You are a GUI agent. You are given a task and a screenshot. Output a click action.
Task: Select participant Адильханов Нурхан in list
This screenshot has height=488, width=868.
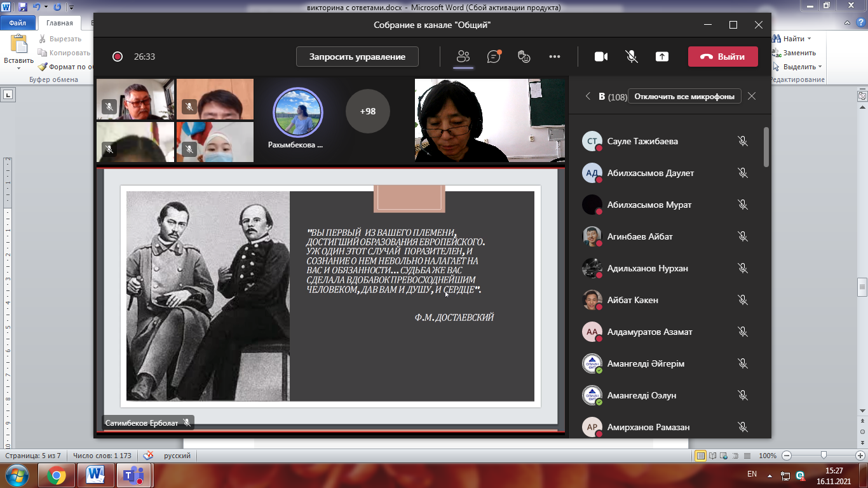(x=667, y=268)
